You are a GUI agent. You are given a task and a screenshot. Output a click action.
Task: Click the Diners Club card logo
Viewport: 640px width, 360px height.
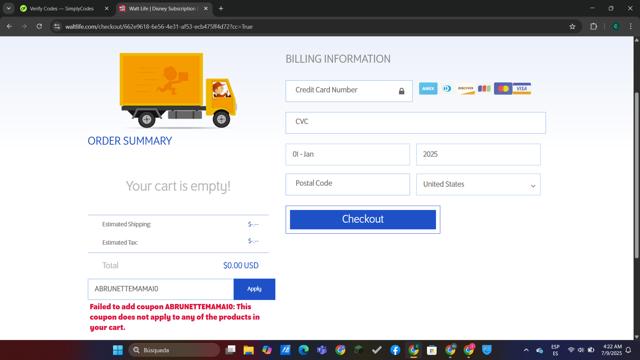click(x=447, y=89)
